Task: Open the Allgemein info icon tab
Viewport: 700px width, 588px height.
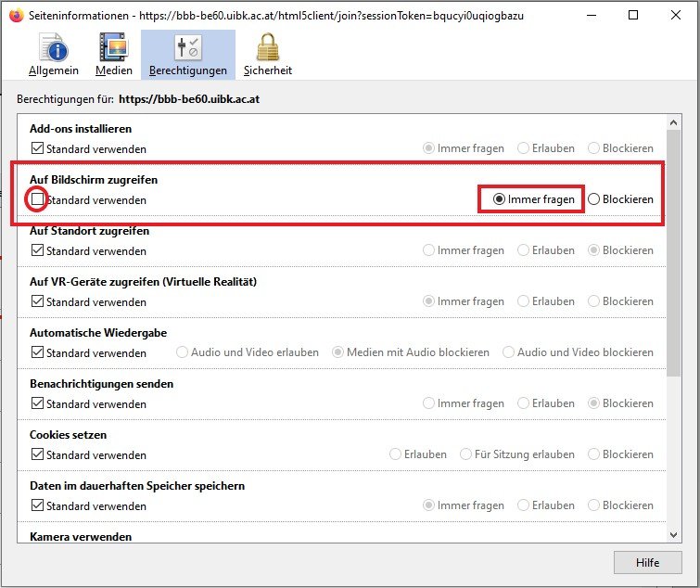Action: (54, 46)
